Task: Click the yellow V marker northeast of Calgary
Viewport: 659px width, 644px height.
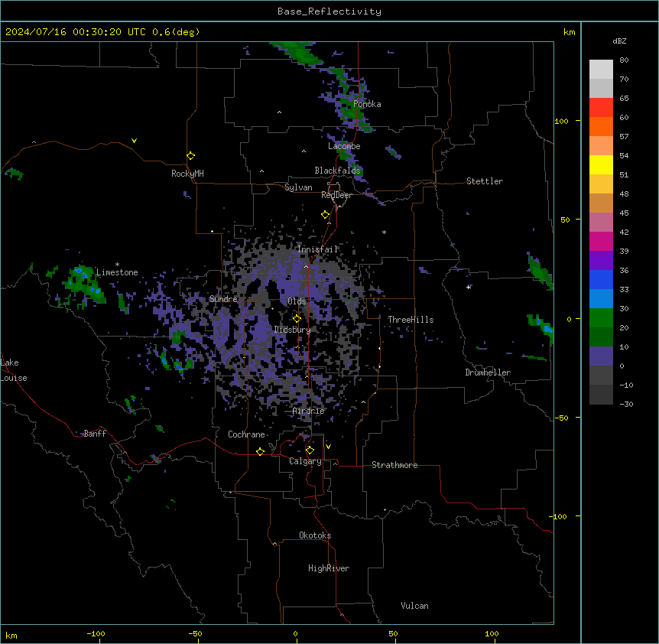Action: pyautogui.click(x=328, y=447)
